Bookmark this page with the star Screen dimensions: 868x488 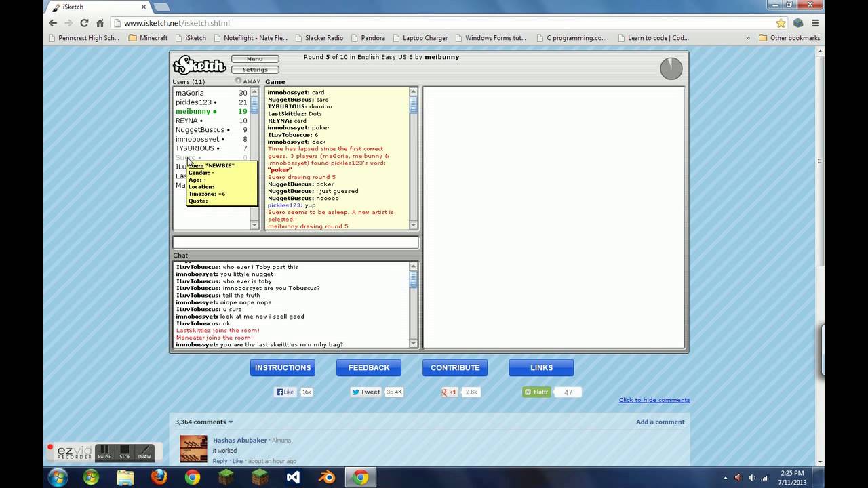781,23
